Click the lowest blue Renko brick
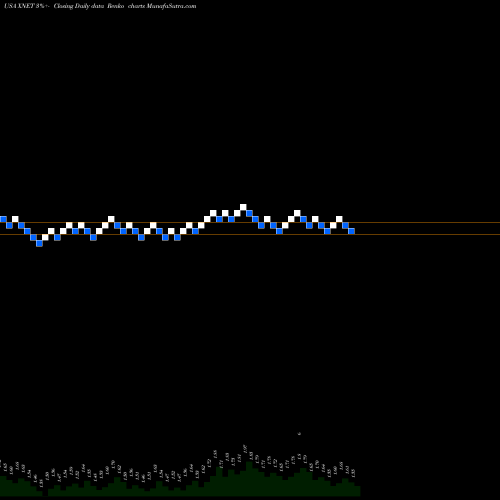The image size is (500, 500). coord(39,243)
